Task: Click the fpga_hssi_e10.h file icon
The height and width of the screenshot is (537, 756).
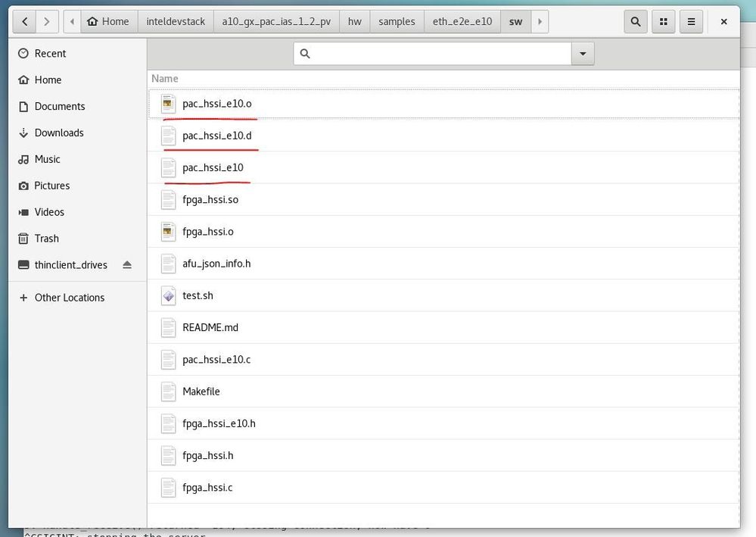Action: click(168, 423)
